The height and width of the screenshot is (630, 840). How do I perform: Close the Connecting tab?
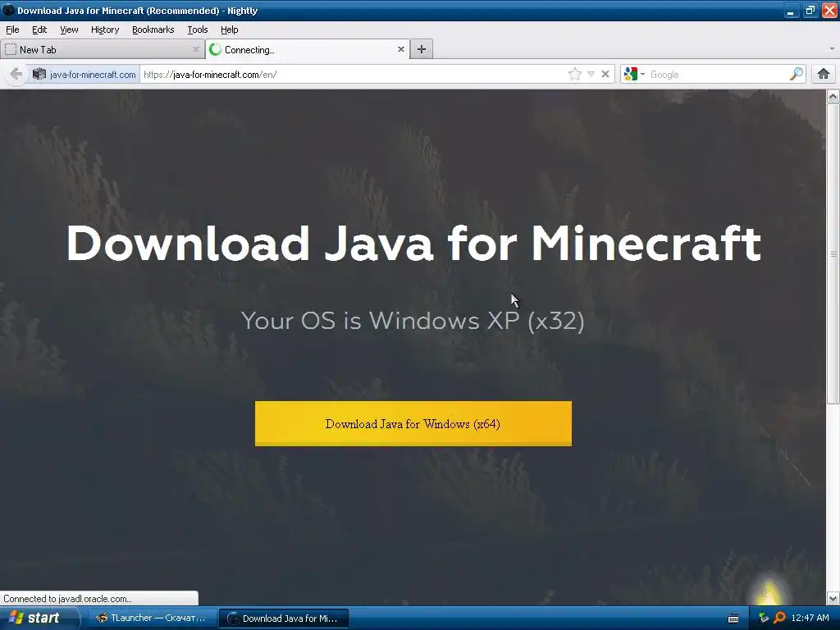click(400, 49)
